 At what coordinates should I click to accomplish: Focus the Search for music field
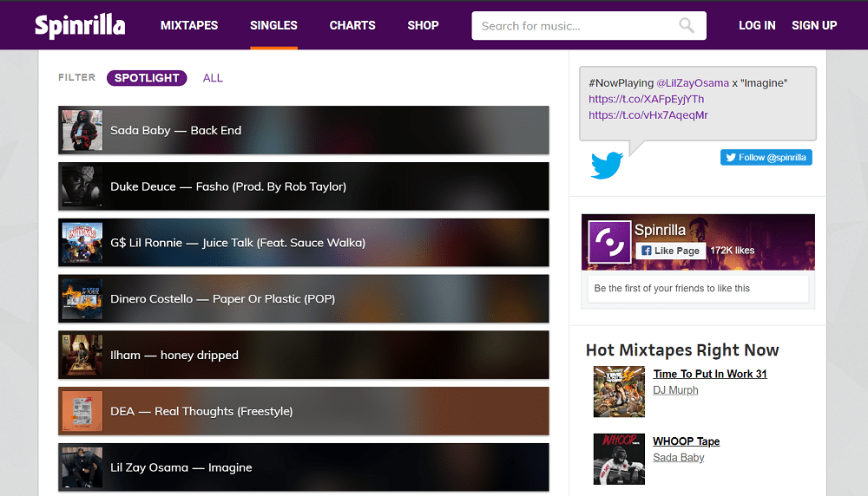(x=589, y=25)
